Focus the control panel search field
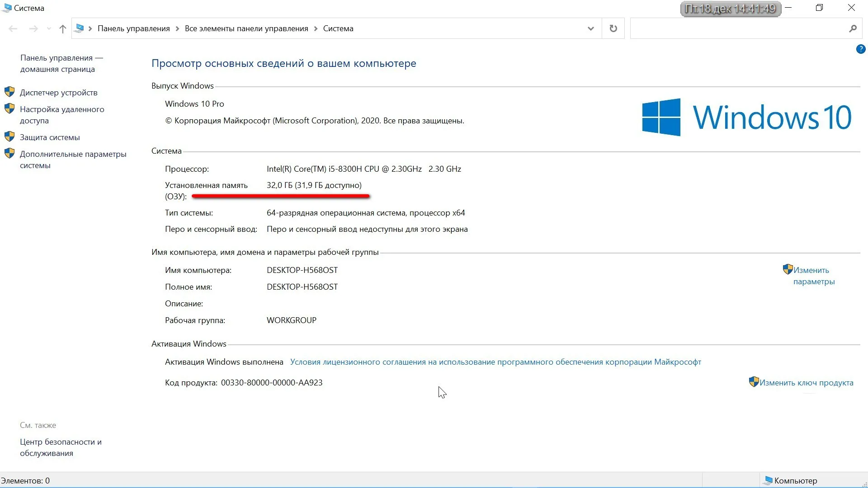This screenshot has width=868, height=488. [x=737, y=28]
